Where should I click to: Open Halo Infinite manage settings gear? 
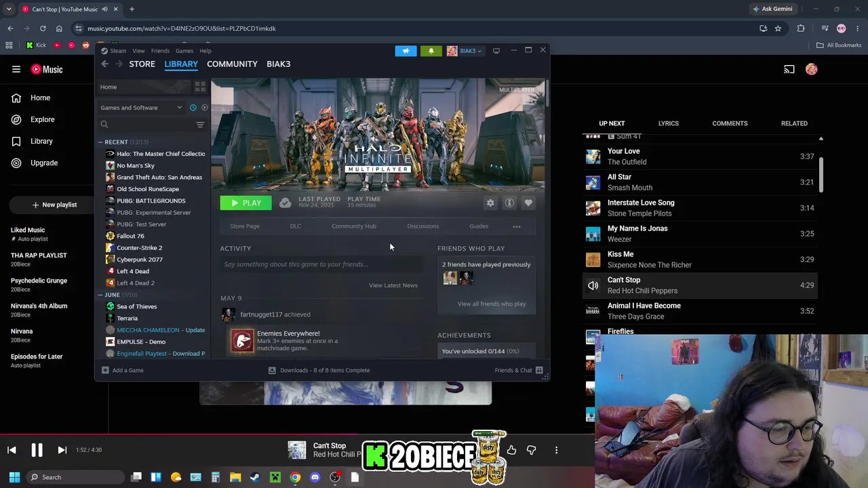click(490, 203)
